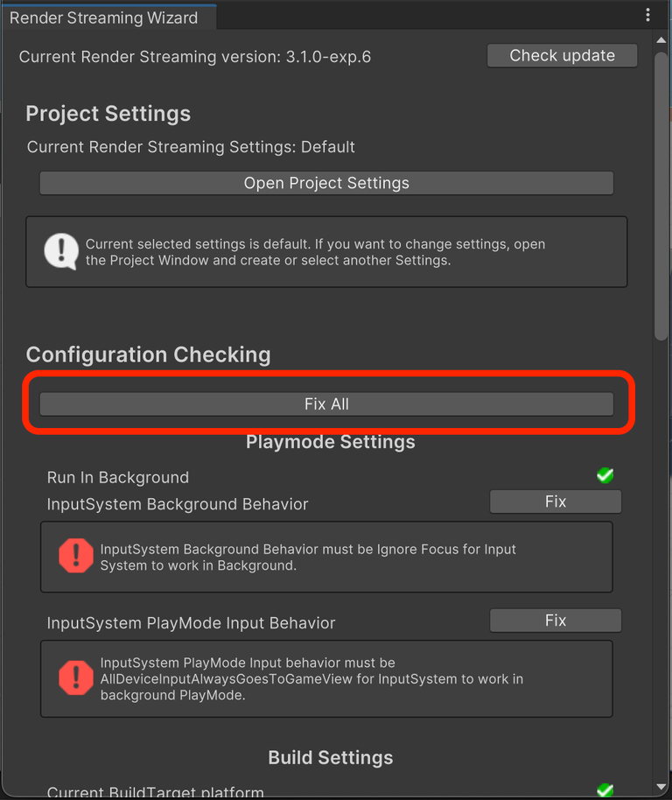Expand the Build Settings section heading
Screen dimensions: 672x800
tap(330, 758)
